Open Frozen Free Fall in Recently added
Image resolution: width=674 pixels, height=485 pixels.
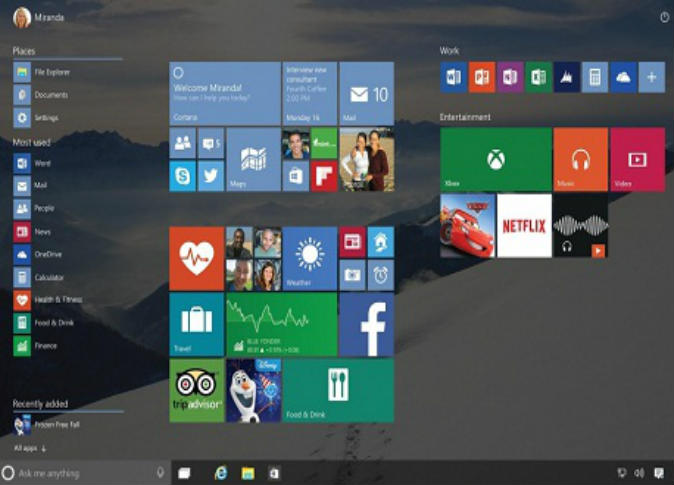(x=46, y=425)
